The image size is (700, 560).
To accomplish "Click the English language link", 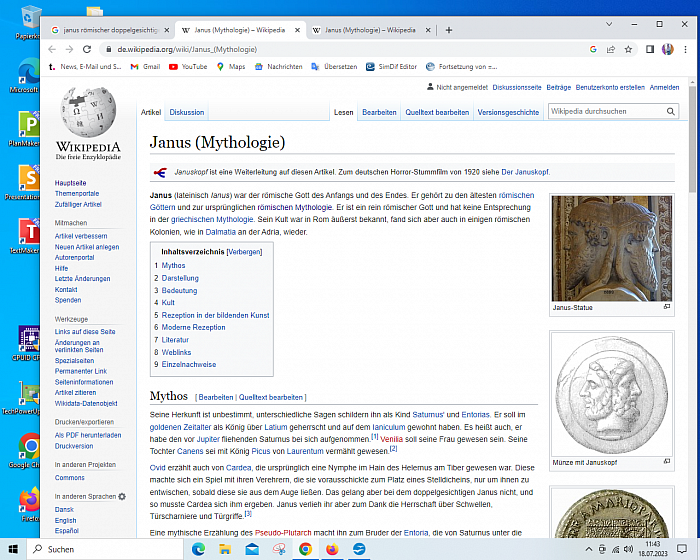I will pos(66,521).
